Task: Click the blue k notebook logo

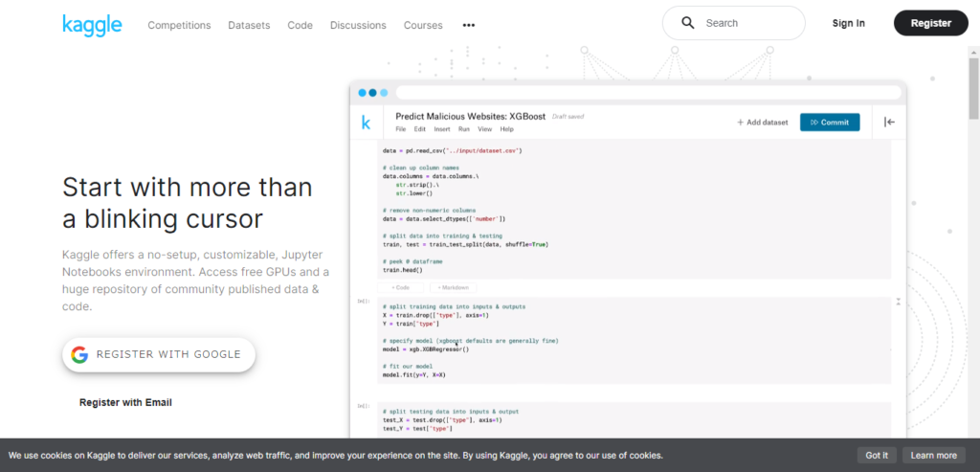Action: (x=366, y=123)
